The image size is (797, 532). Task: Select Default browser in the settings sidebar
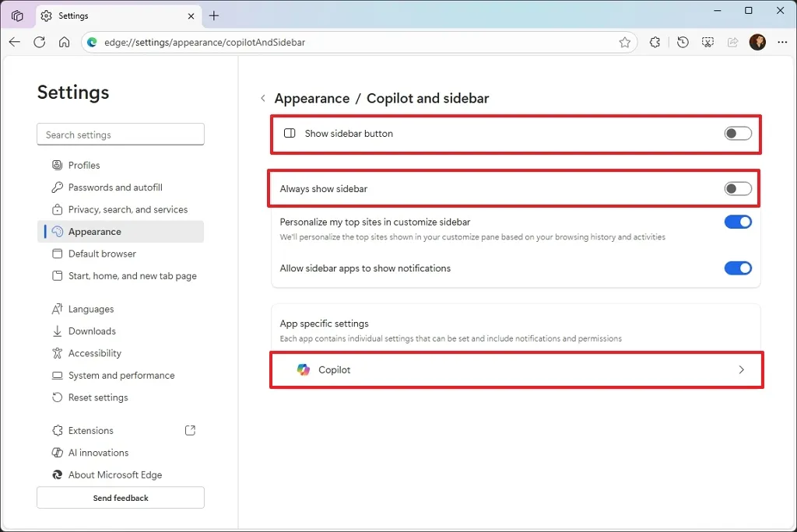[100, 254]
